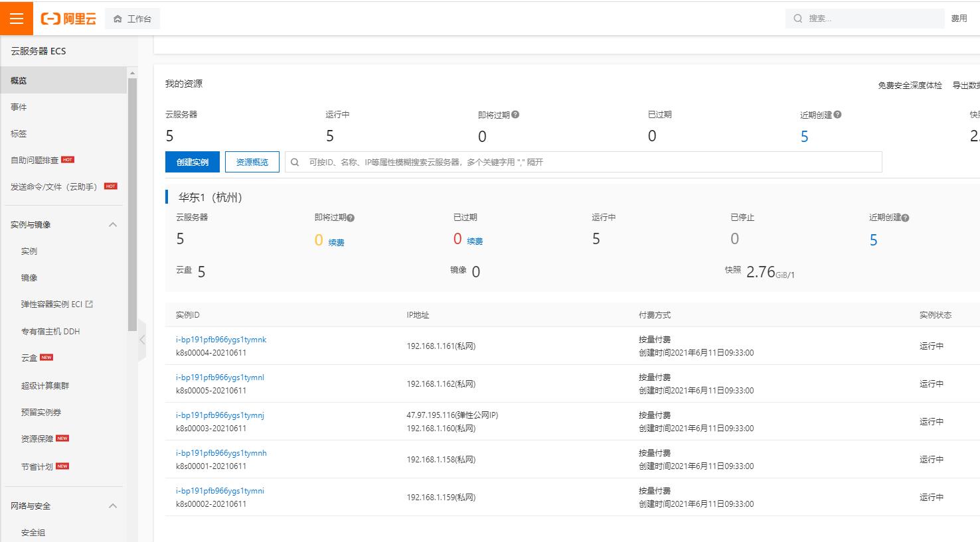Click the 华东1 近期创建 count 5

pyautogui.click(x=874, y=240)
